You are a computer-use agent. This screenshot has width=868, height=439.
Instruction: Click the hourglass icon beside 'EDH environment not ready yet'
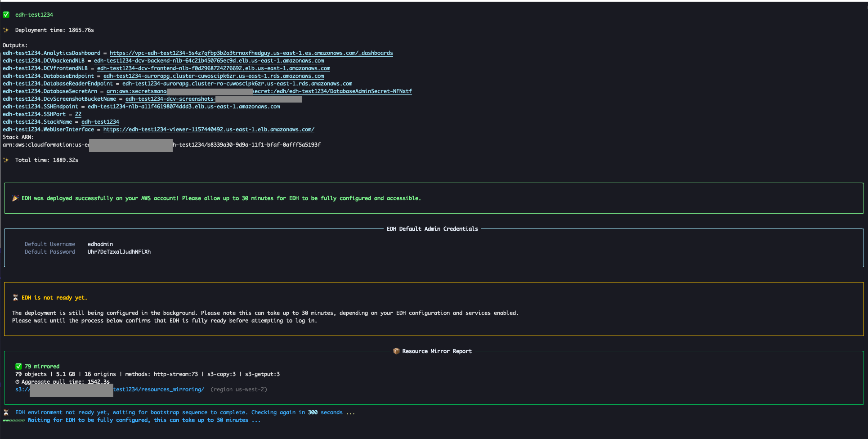6,412
